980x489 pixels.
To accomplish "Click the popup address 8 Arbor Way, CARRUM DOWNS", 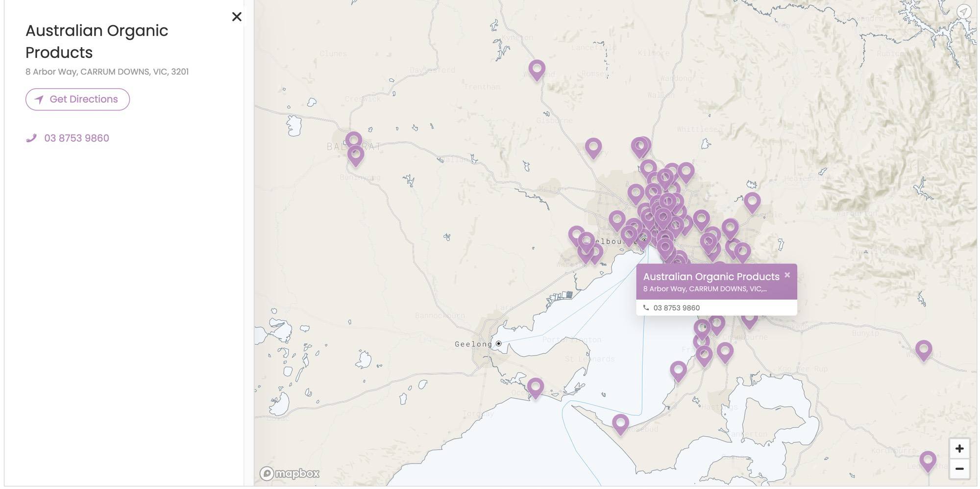I will coord(705,289).
